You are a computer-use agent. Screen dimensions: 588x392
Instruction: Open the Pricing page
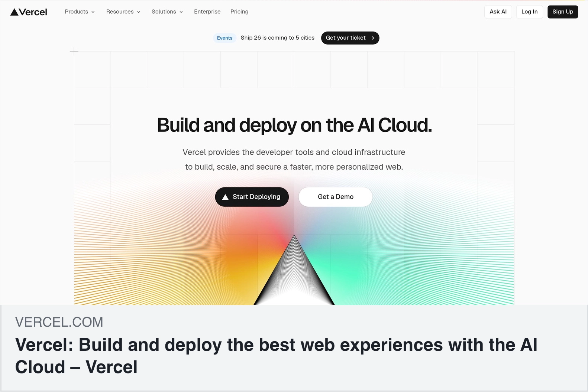coord(239,12)
